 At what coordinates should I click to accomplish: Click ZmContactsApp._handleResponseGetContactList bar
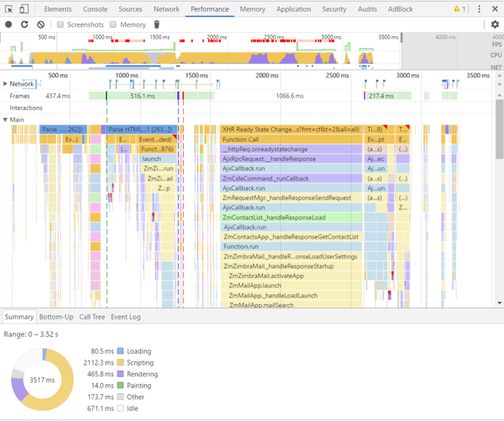[x=291, y=237]
